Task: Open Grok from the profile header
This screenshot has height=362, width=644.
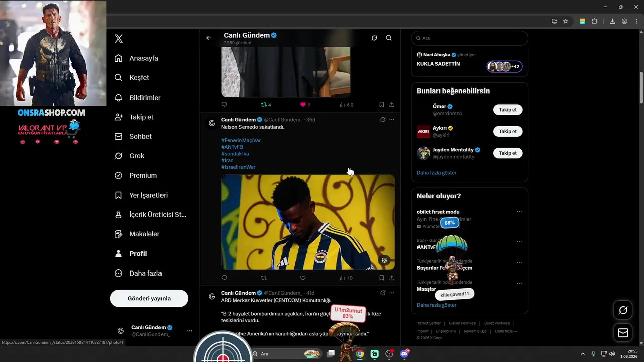Action: (374, 38)
